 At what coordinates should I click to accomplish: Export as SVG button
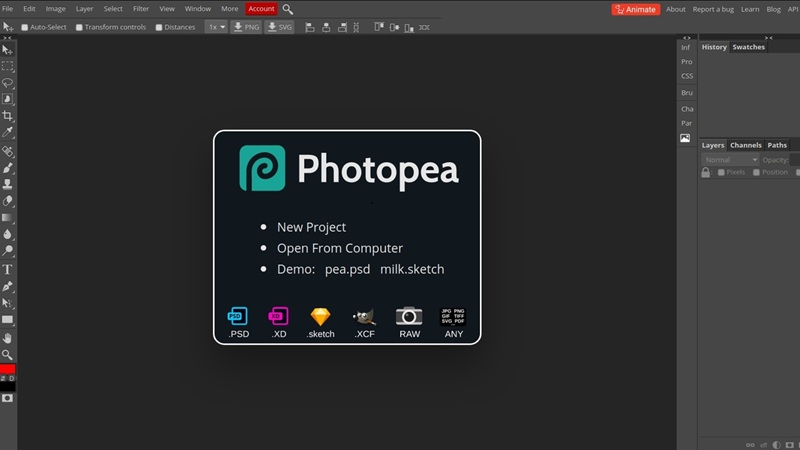click(x=280, y=27)
